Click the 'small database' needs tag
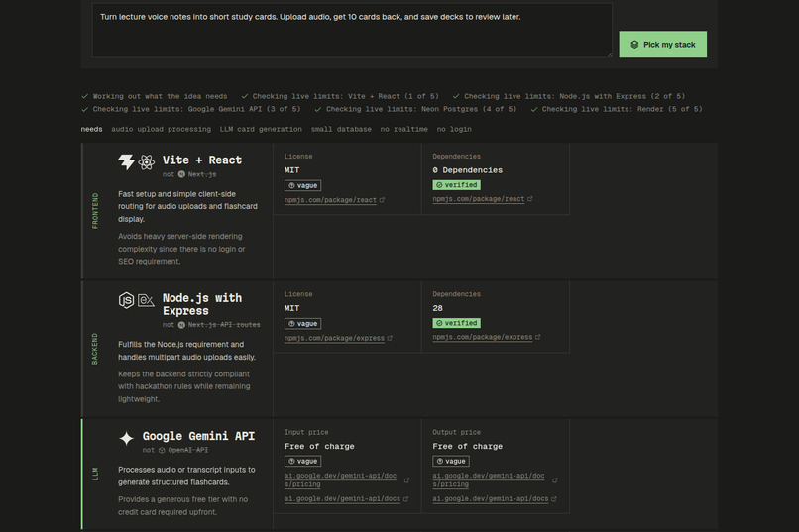This screenshot has width=799, height=532. tap(341, 130)
